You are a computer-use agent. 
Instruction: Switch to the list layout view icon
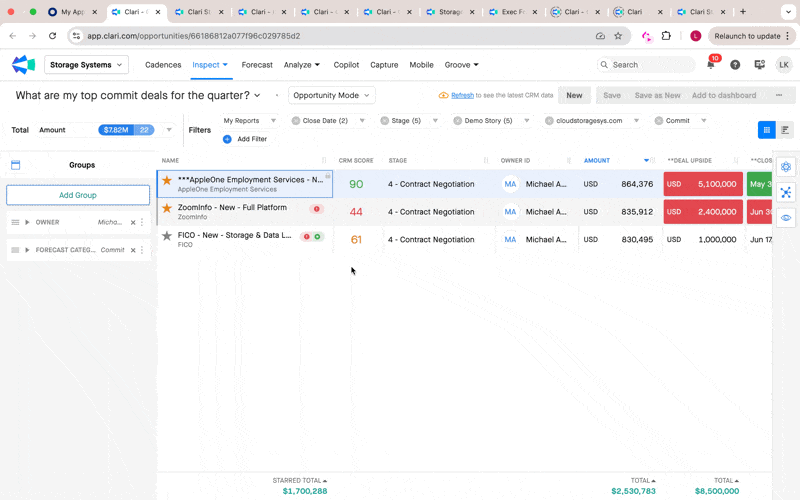[785, 130]
